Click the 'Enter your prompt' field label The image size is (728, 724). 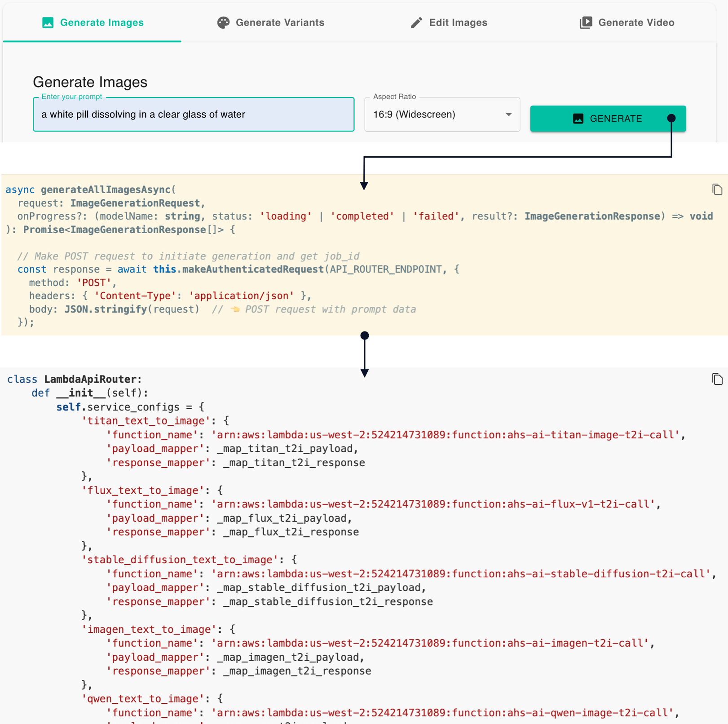pos(71,97)
